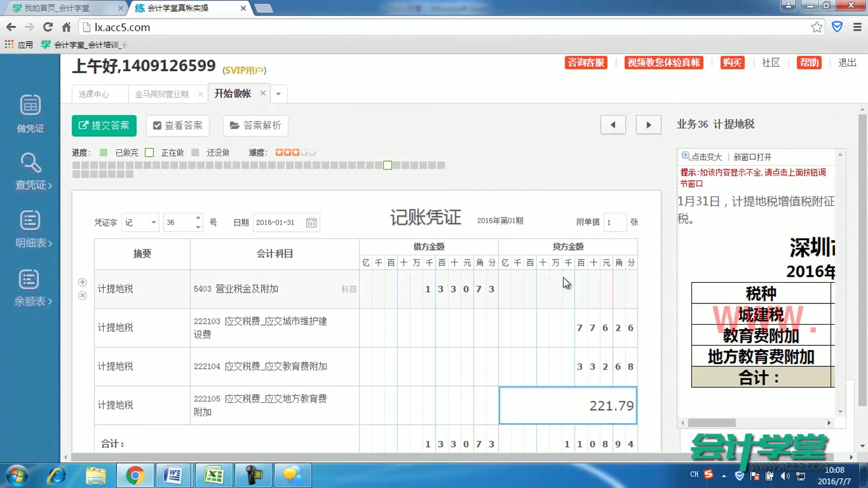Open 明细表 from the sidebar
This screenshot has height=488, width=868.
[30, 230]
